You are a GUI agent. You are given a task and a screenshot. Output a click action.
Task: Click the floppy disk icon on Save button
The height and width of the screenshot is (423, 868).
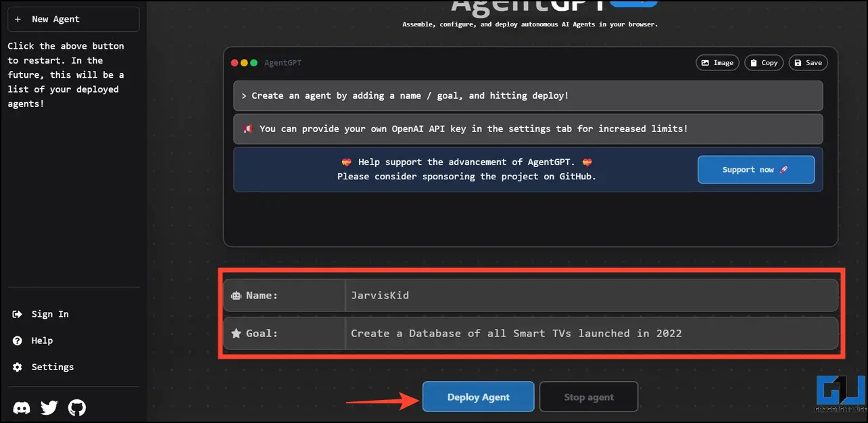pyautogui.click(x=798, y=63)
